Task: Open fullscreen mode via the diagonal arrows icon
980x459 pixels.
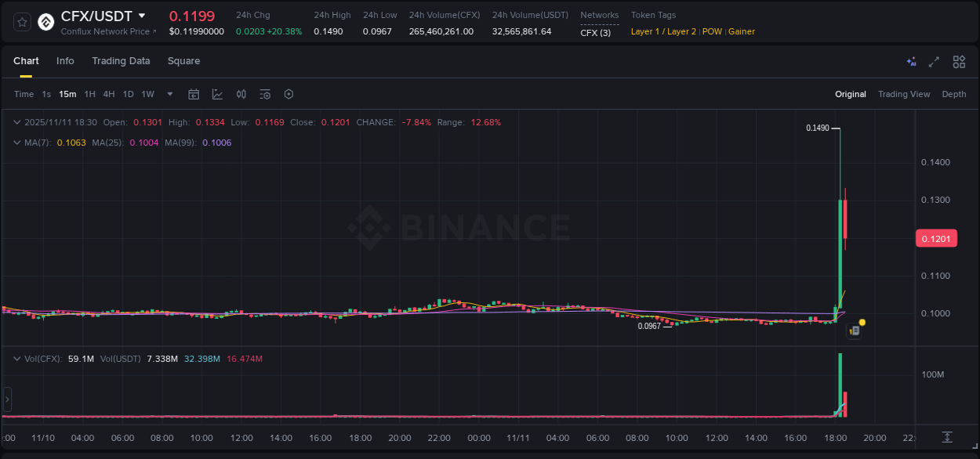Action: click(x=935, y=61)
